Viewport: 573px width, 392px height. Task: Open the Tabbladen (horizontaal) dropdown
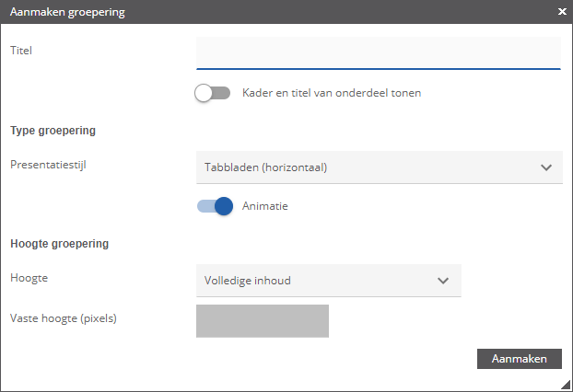pos(380,167)
